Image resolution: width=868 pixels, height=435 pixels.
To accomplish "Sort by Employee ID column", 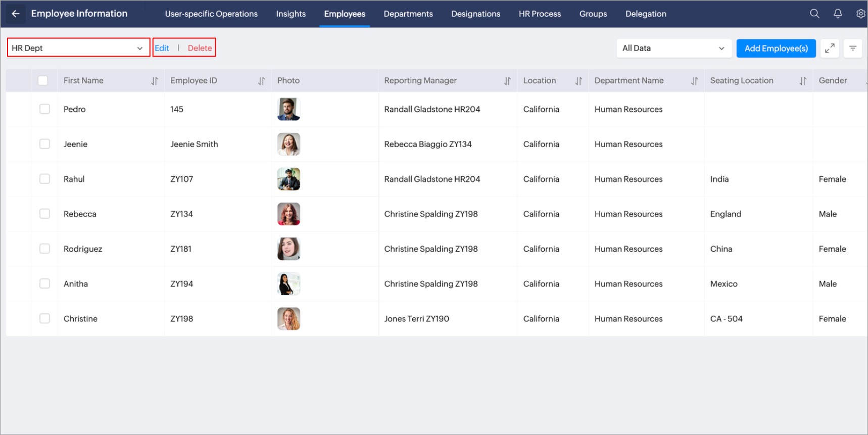I will click(261, 81).
